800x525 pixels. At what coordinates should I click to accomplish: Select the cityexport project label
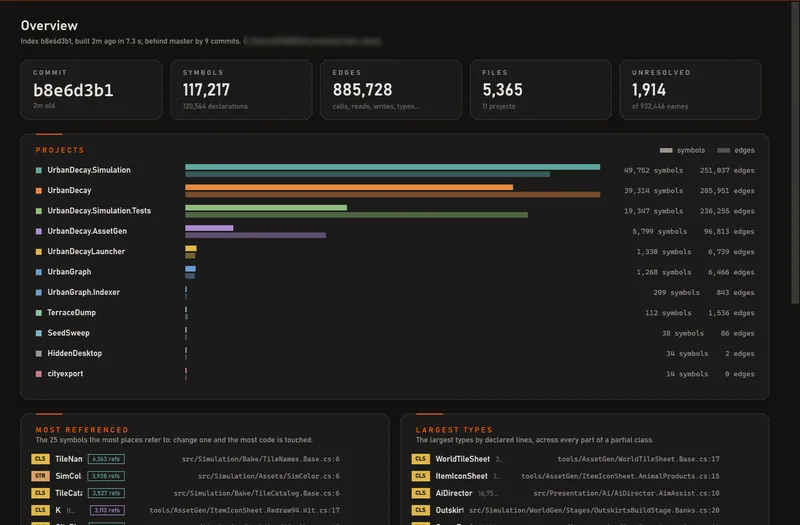[x=65, y=374]
